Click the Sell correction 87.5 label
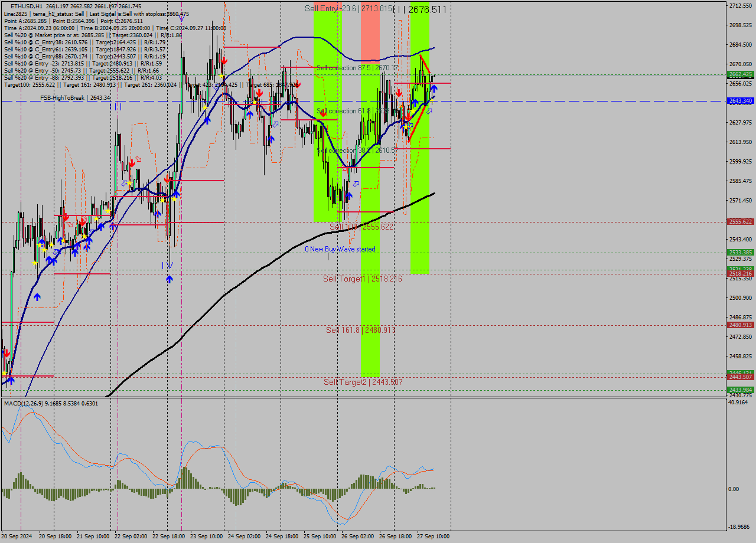This screenshot has height=543, width=756. tap(357, 68)
